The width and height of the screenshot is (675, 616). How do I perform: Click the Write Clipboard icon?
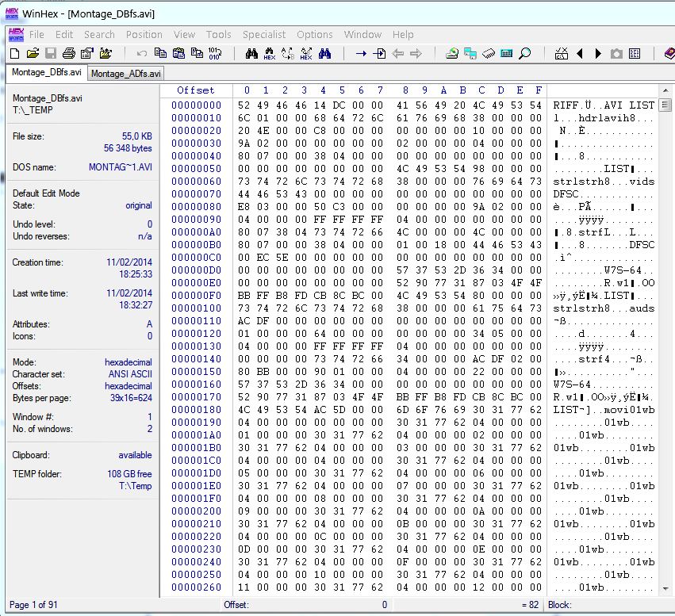(198, 53)
